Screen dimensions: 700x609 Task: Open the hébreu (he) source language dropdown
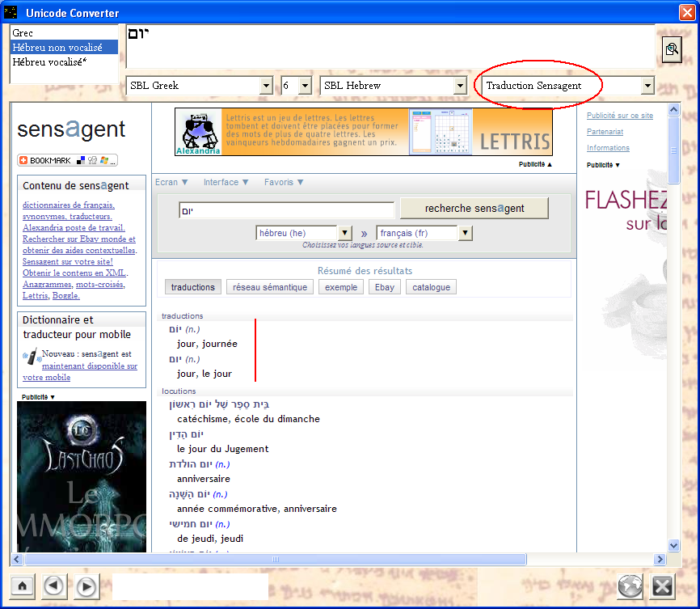(x=344, y=233)
